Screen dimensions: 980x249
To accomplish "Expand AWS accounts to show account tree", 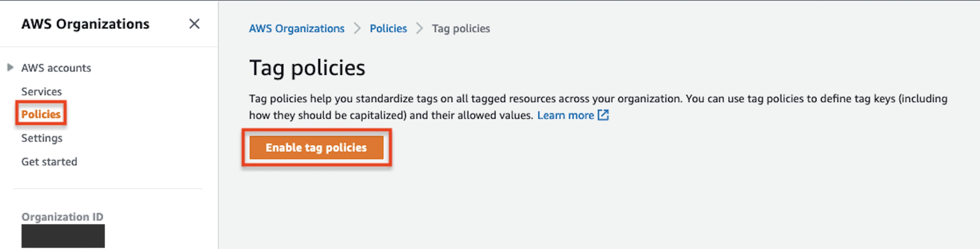I will pyautogui.click(x=56, y=68).
